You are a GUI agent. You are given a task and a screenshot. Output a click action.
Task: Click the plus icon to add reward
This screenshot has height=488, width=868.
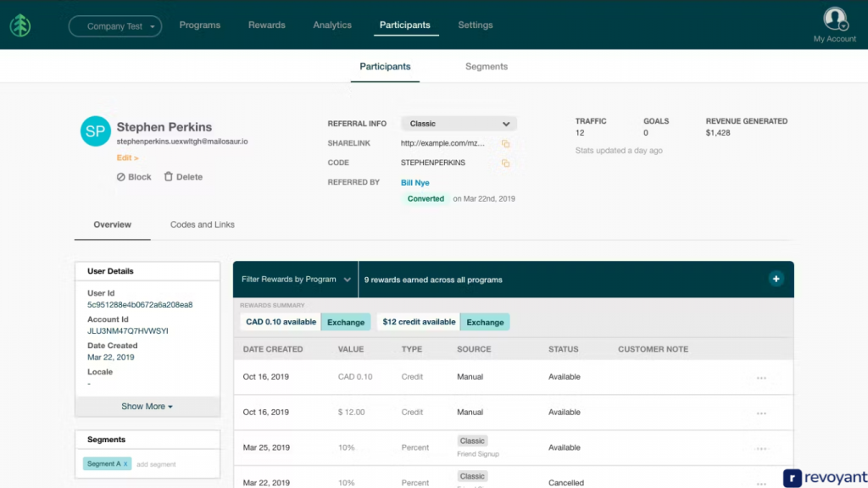coord(775,279)
